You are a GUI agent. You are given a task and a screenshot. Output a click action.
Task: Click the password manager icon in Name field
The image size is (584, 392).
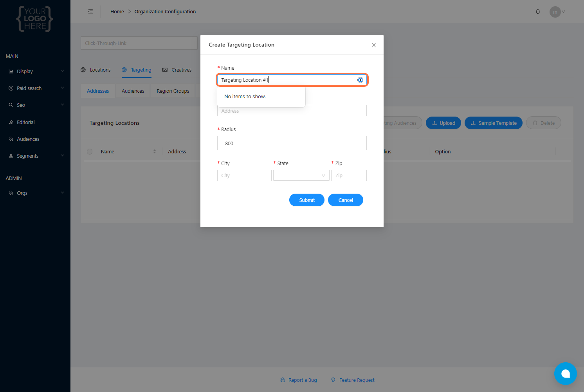click(x=360, y=80)
